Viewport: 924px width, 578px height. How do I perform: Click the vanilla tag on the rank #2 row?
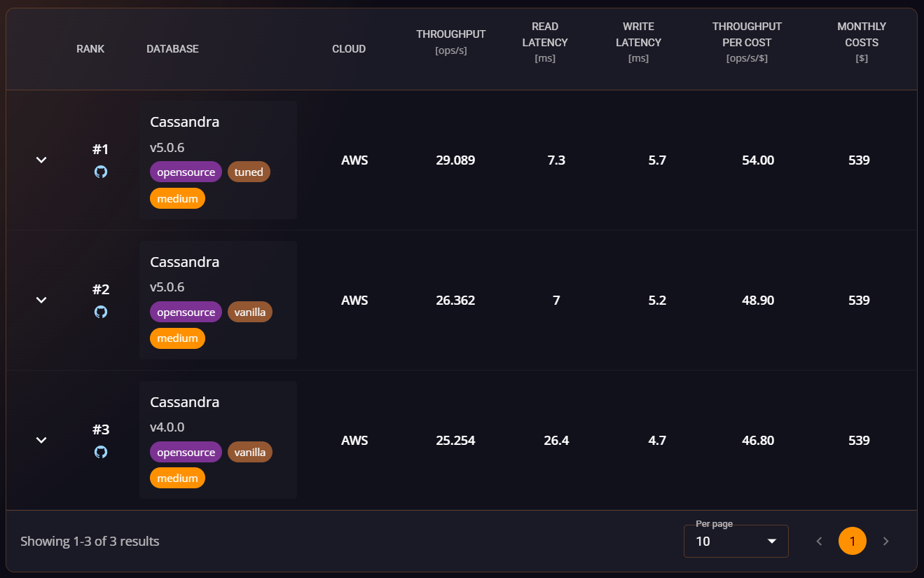click(x=250, y=312)
